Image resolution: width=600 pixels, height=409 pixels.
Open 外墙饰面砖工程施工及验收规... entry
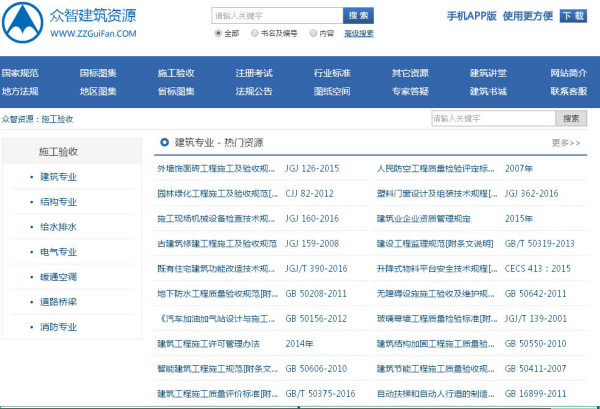click(216, 168)
